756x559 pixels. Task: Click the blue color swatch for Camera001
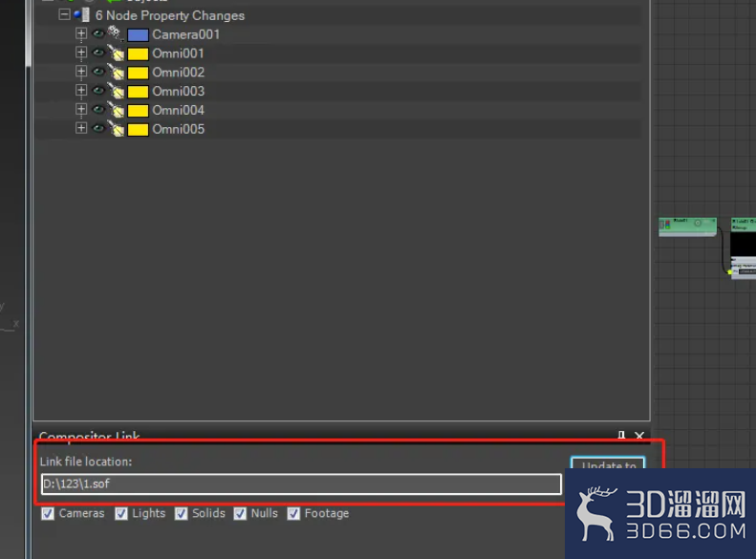[138, 35]
